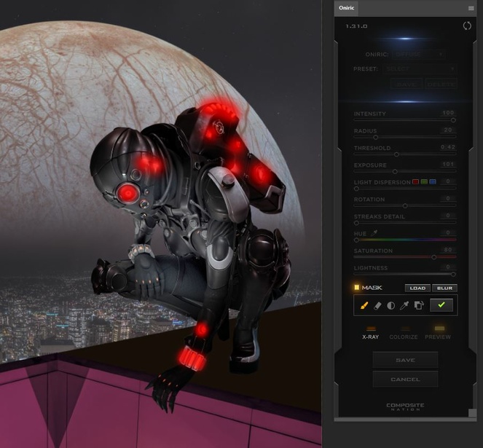Click the copy mask icon

click(x=419, y=306)
